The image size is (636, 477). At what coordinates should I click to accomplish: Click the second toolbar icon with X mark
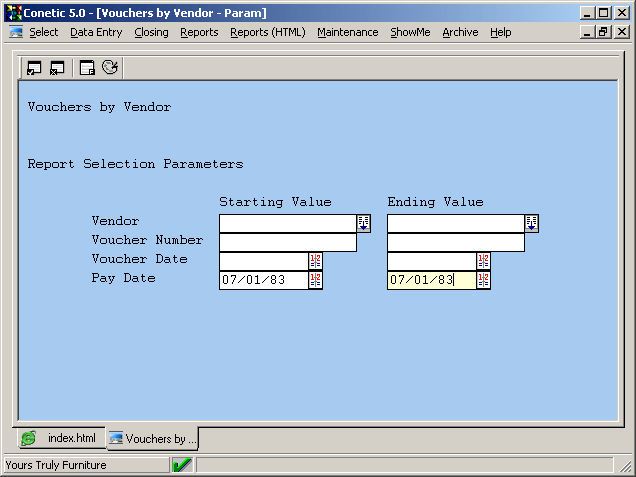57,68
